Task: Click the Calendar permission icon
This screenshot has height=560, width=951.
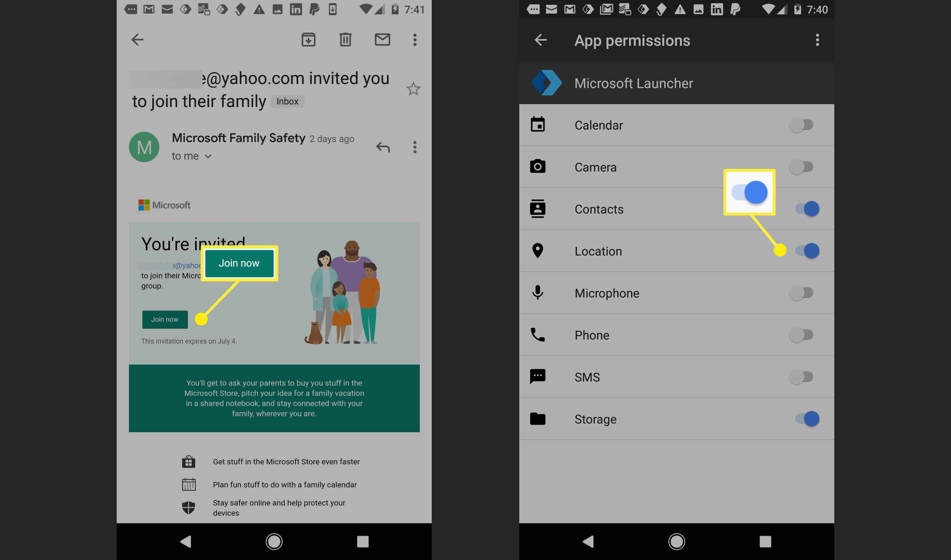Action: click(x=537, y=125)
